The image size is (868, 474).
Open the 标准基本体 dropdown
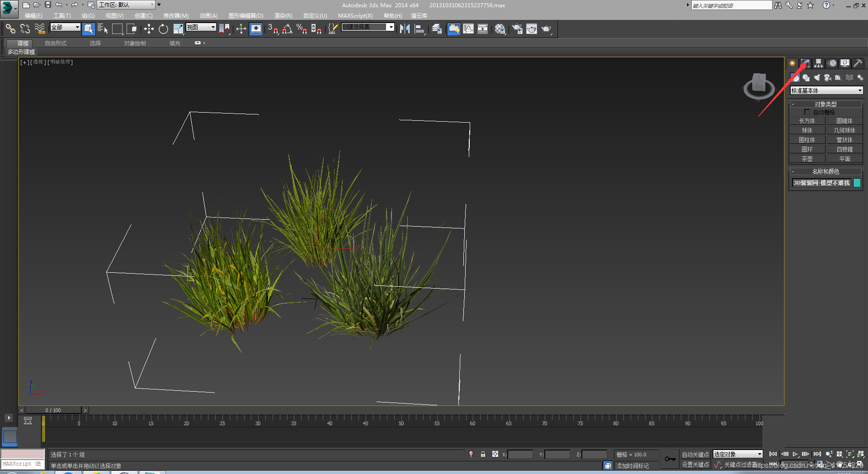826,90
